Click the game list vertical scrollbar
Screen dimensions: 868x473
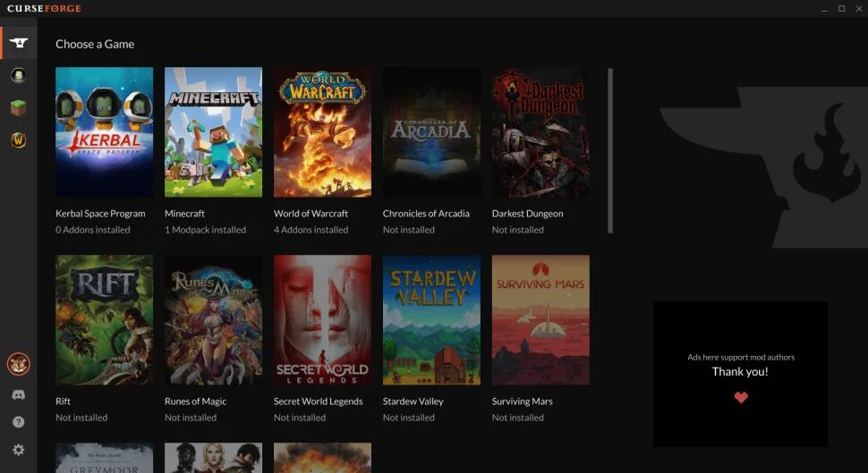click(610, 150)
